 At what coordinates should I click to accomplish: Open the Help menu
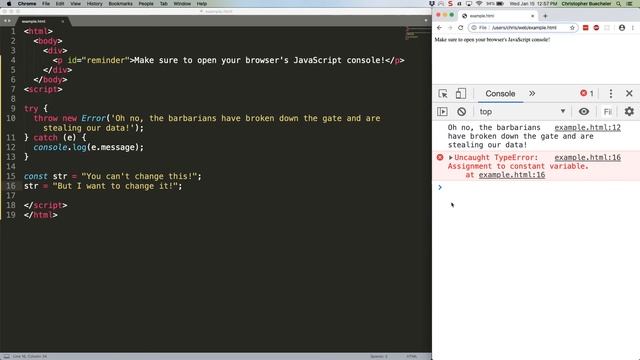tap(202, 4)
